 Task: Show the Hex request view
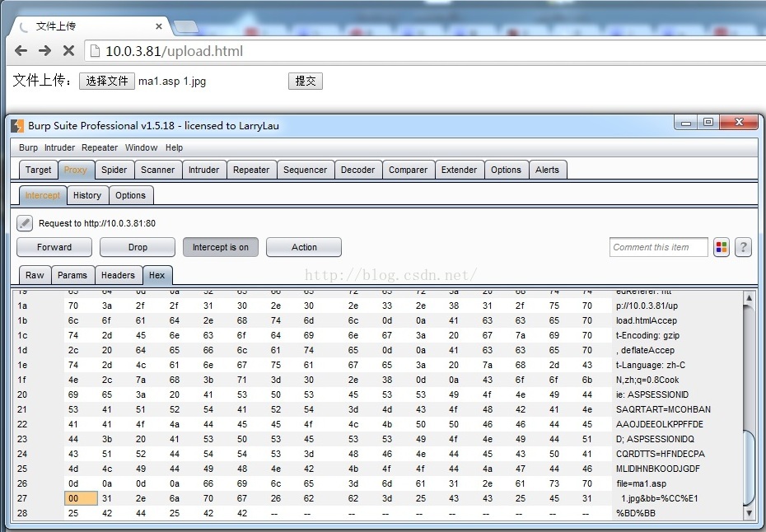(x=156, y=275)
